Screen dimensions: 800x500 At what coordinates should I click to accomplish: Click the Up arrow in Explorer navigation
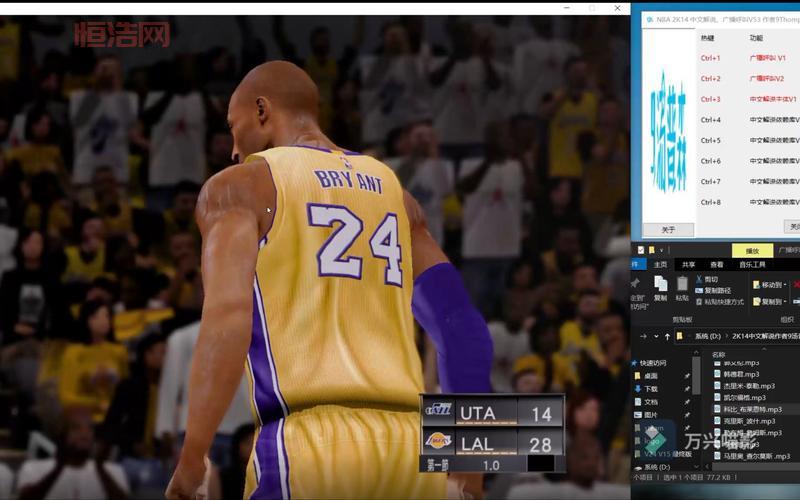[x=669, y=336]
